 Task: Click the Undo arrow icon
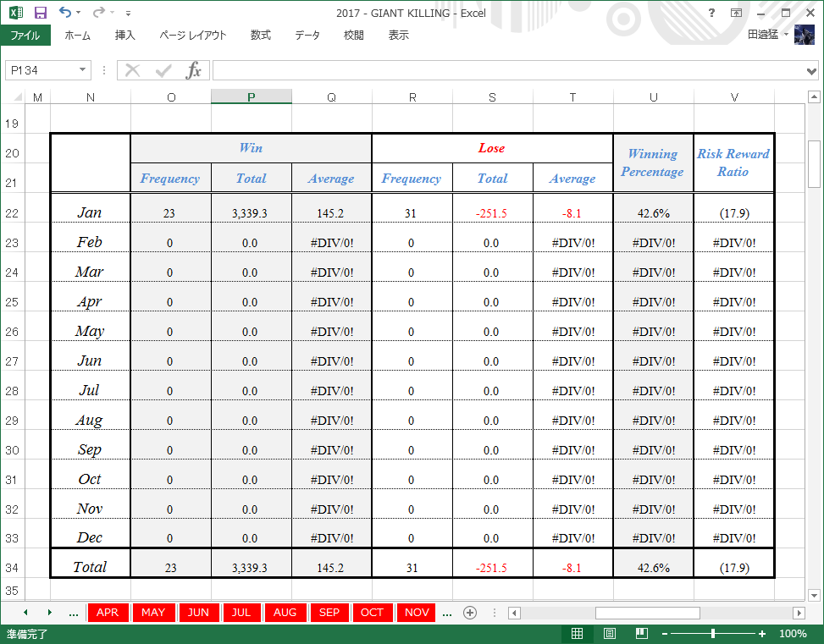[x=65, y=12]
